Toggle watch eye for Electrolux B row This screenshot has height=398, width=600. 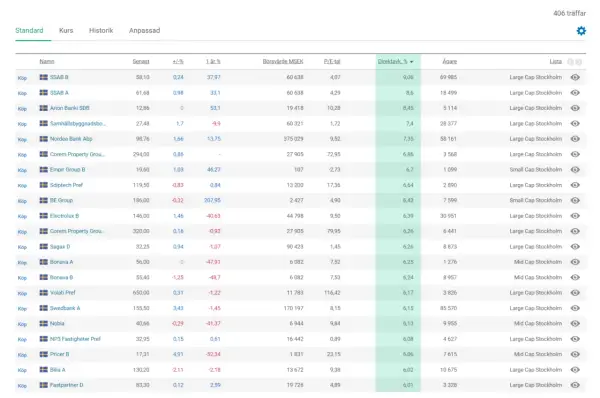[x=575, y=216]
